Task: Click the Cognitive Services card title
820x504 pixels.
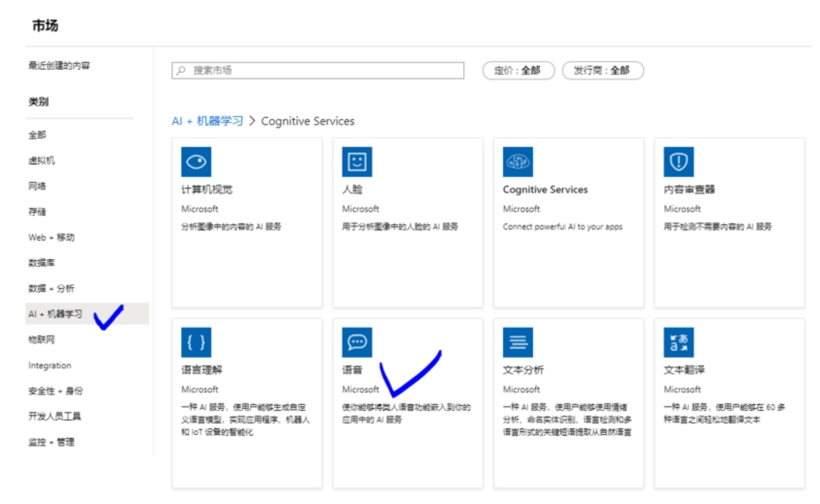Action: click(545, 189)
